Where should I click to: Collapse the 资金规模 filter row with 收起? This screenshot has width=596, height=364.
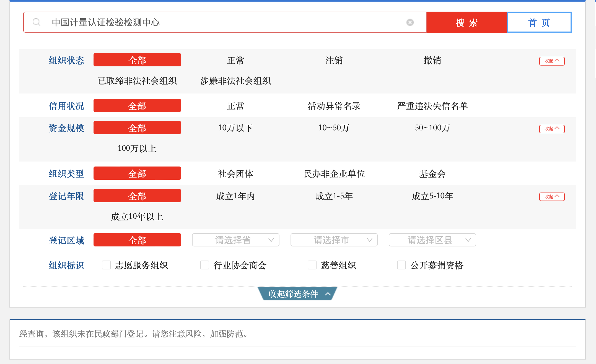click(x=551, y=129)
